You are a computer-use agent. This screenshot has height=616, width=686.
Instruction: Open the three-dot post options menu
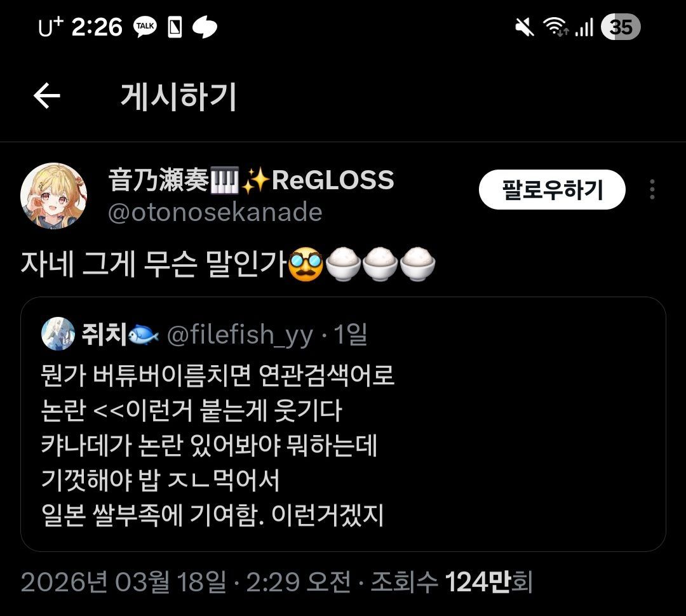coord(652,189)
